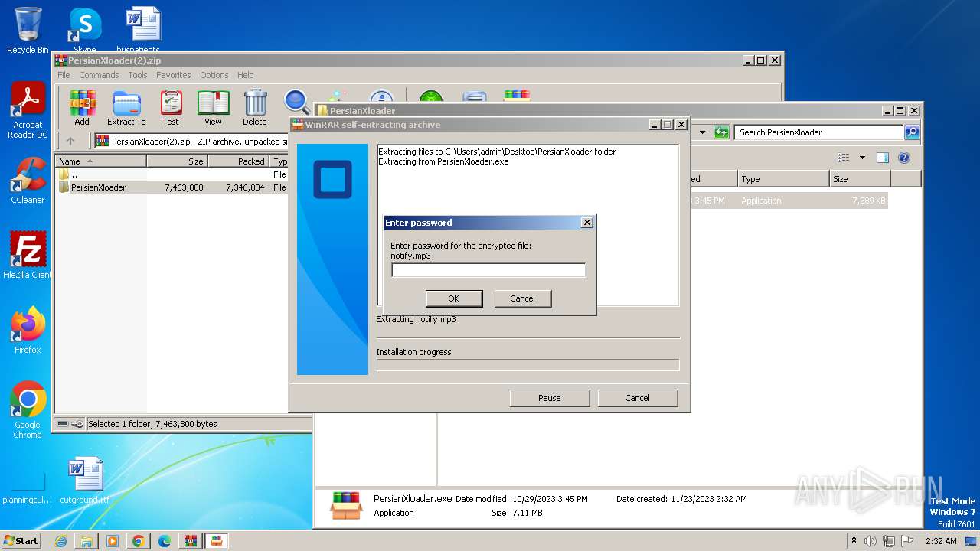Click the taskbar clock showing 2:32 AM

pyautogui.click(x=941, y=541)
